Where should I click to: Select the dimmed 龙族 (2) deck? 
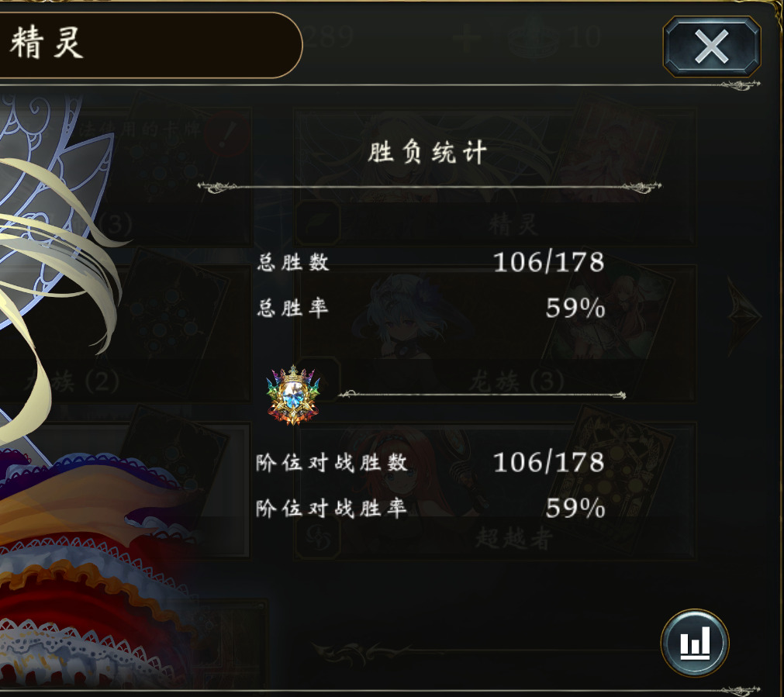click(125, 333)
